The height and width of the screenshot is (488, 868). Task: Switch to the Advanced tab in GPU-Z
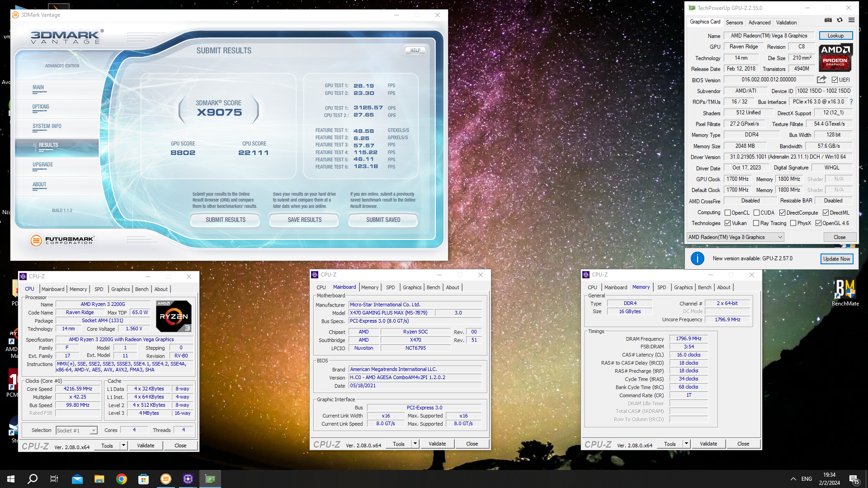tap(759, 22)
